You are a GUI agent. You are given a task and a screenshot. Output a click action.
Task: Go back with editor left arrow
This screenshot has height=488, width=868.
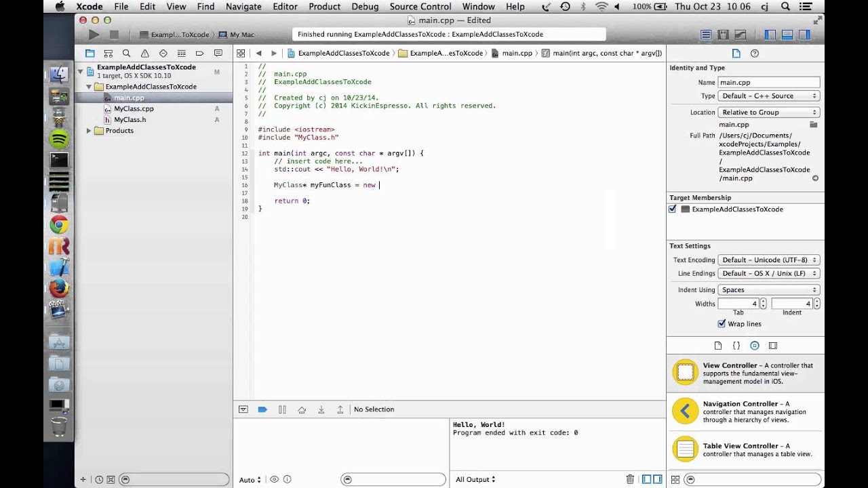[258, 53]
